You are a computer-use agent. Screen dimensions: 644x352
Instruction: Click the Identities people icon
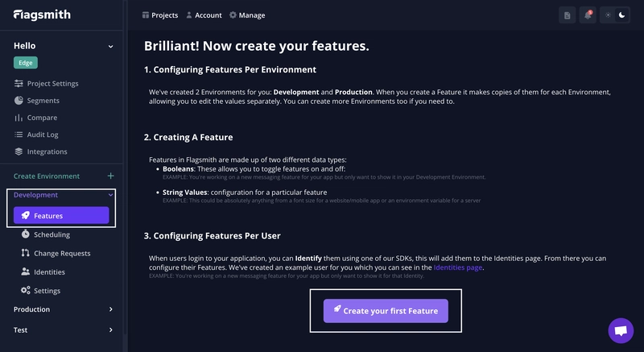click(x=26, y=271)
